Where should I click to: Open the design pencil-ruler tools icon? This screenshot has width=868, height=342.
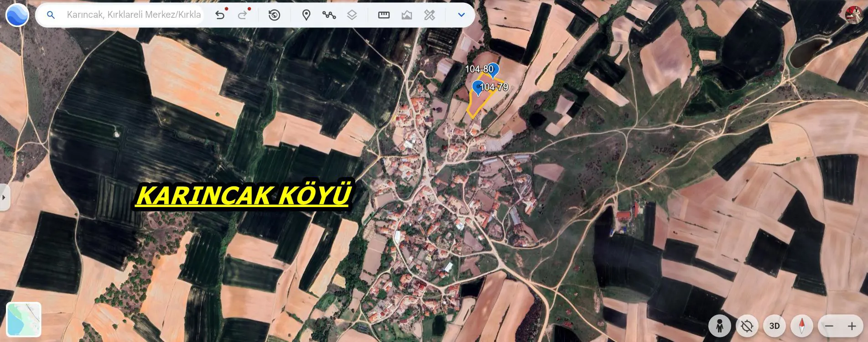[429, 15]
